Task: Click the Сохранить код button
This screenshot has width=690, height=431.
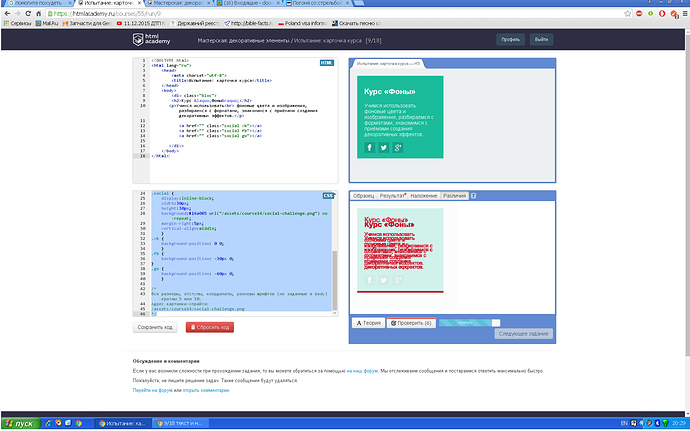Action: (x=155, y=327)
